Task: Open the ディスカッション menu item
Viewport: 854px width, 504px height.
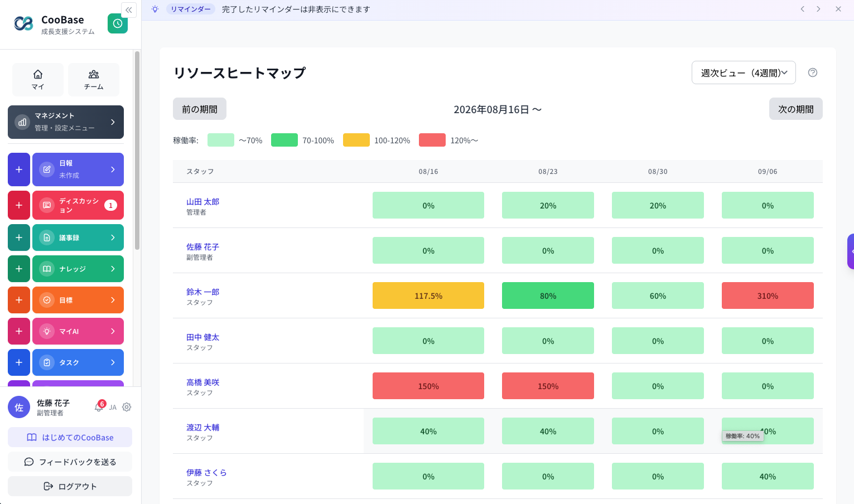Action: (x=78, y=205)
